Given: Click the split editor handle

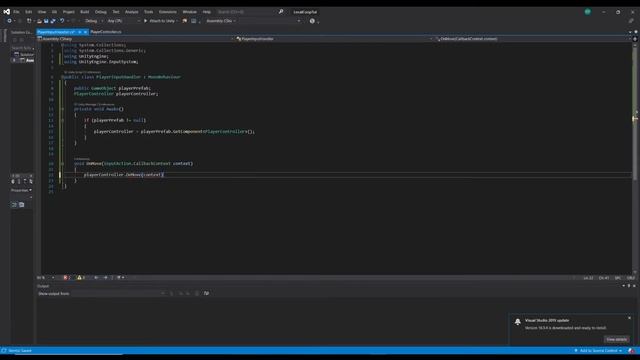Looking at the screenshot, I should (x=635, y=39).
